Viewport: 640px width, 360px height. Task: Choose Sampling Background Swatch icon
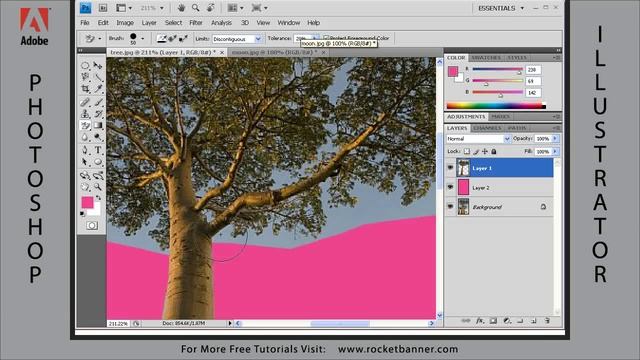pyautogui.click(x=183, y=39)
